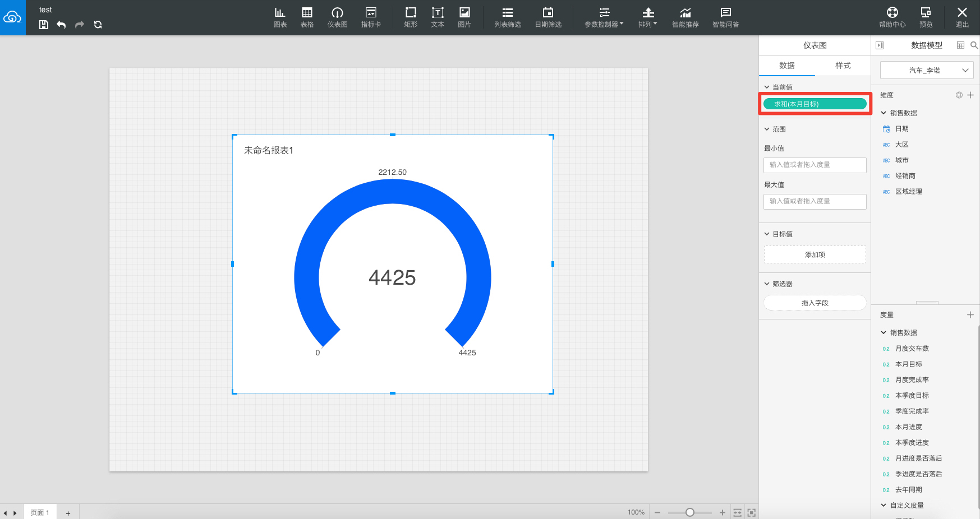The height and width of the screenshot is (519, 980).
Task: Open 智能问答 smart Q&A
Action: pyautogui.click(x=726, y=17)
